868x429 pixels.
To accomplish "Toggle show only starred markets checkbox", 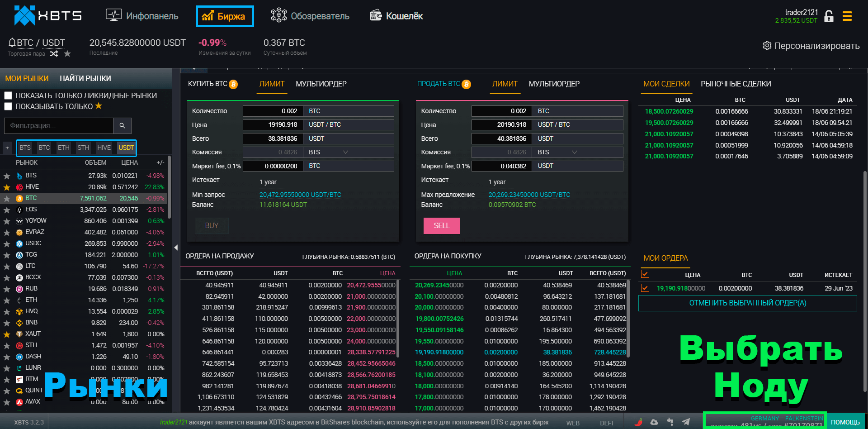I will coord(8,106).
